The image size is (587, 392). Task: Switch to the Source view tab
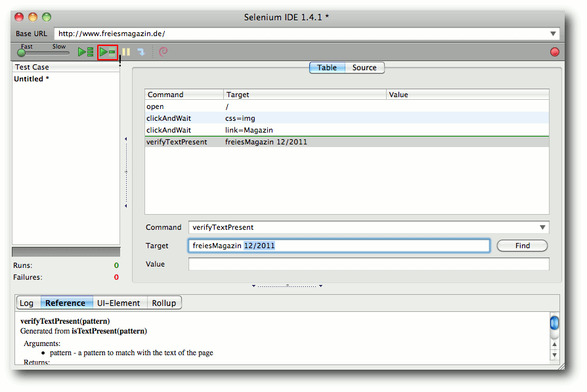coord(364,68)
